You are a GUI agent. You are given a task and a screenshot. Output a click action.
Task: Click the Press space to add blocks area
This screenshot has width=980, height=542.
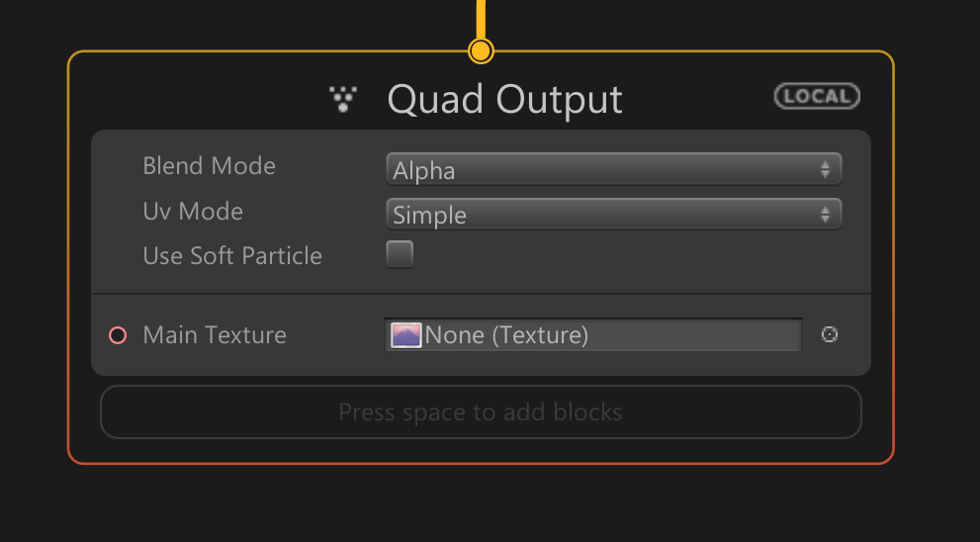pyautogui.click(x=481, y=412)
